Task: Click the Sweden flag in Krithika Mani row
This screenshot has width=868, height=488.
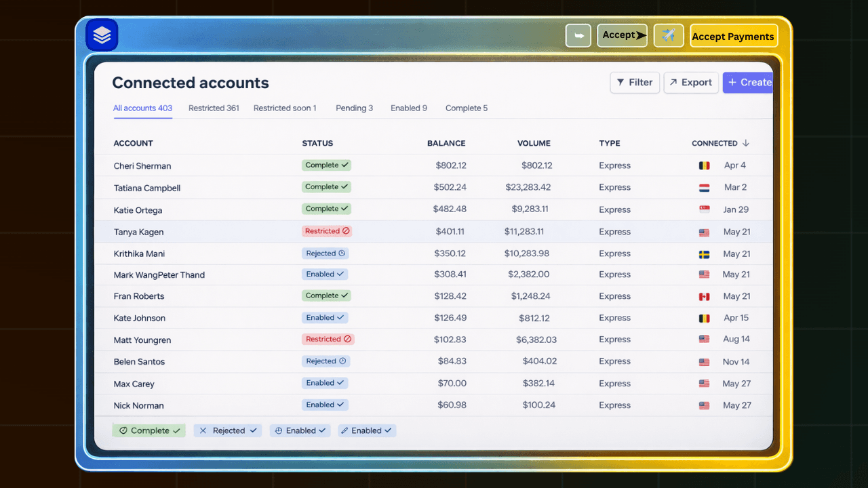Action: coord(705,254)
